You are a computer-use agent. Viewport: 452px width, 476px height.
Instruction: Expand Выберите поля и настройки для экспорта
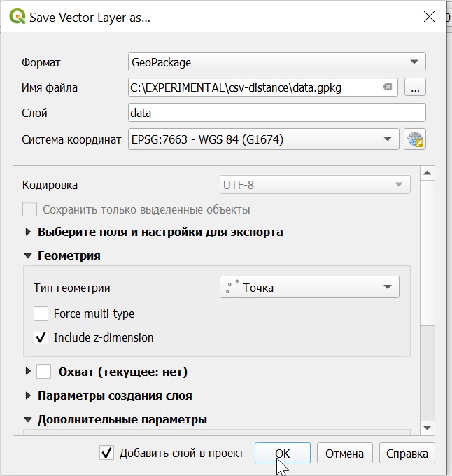point(28,232)
